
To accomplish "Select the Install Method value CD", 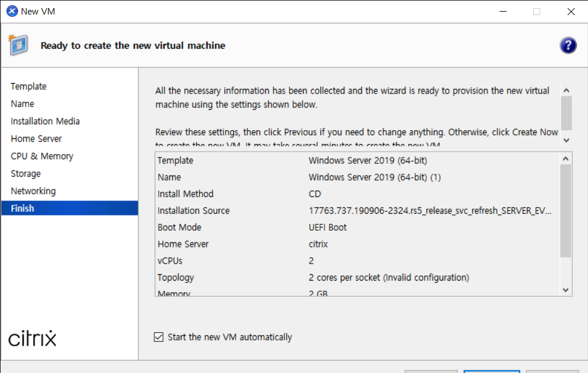I will [315, 194].
